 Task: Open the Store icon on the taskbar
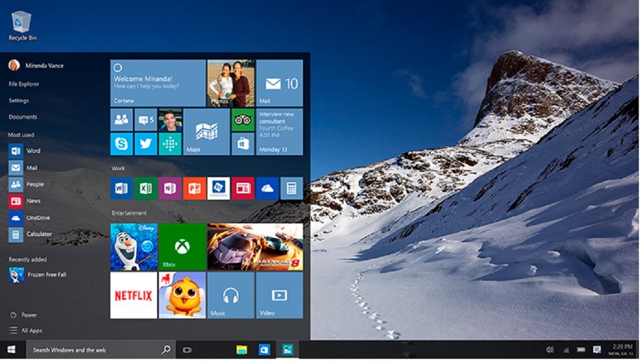click(264, 349)
